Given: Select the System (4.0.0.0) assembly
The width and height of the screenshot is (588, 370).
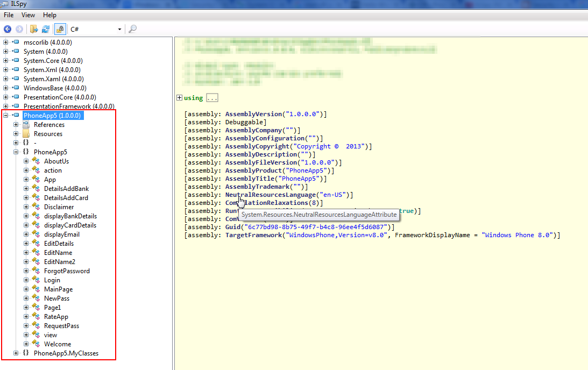Looking at the screenshot, I should pos(45,51).
